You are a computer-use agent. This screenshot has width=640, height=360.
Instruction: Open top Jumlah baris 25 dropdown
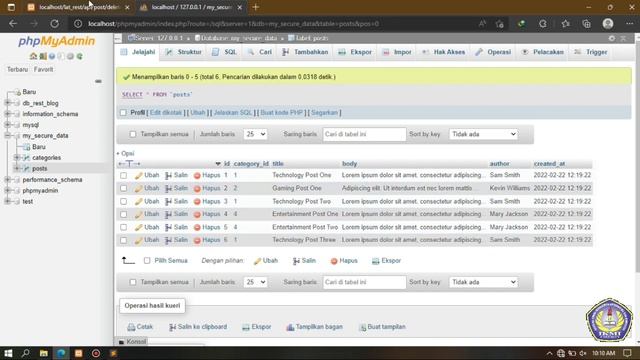tap(255, 134)
